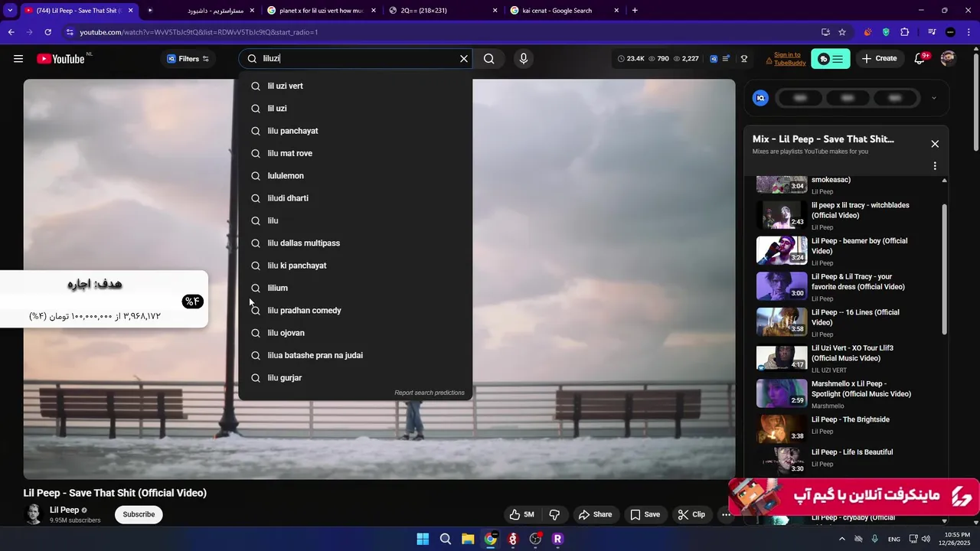Start voice search with the microphone
This screenshot has width=980, height=551.
tap(524, 59)
